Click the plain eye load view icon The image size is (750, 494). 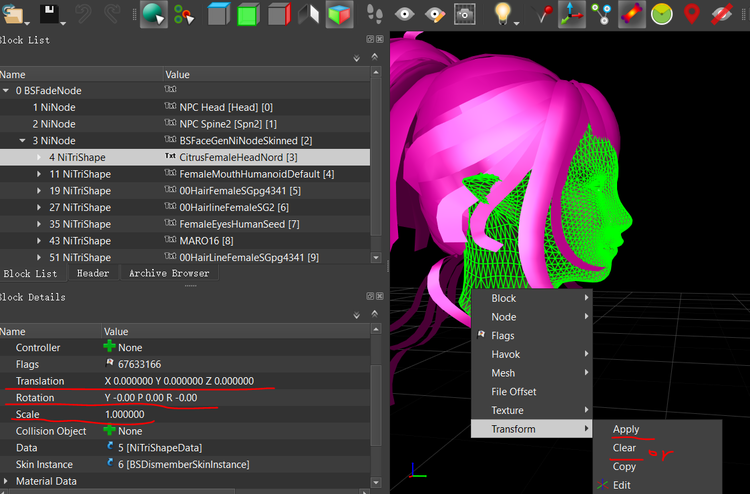[404, 14]
